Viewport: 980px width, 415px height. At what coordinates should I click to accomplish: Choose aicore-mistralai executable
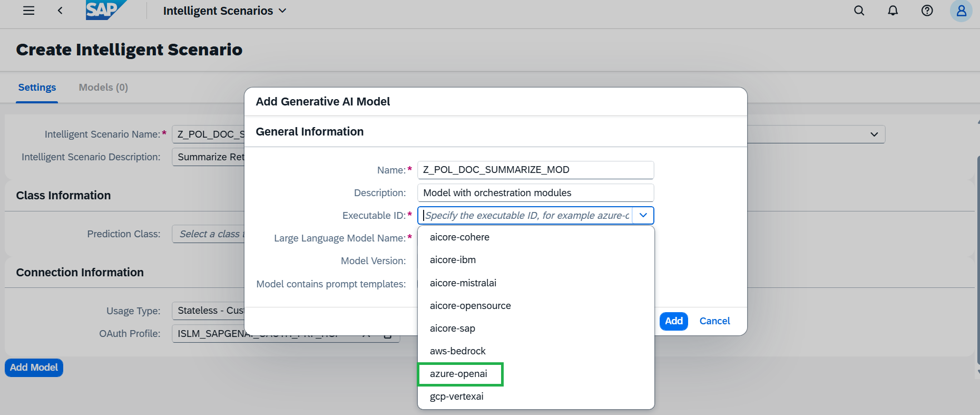click(x=536, y=283)
